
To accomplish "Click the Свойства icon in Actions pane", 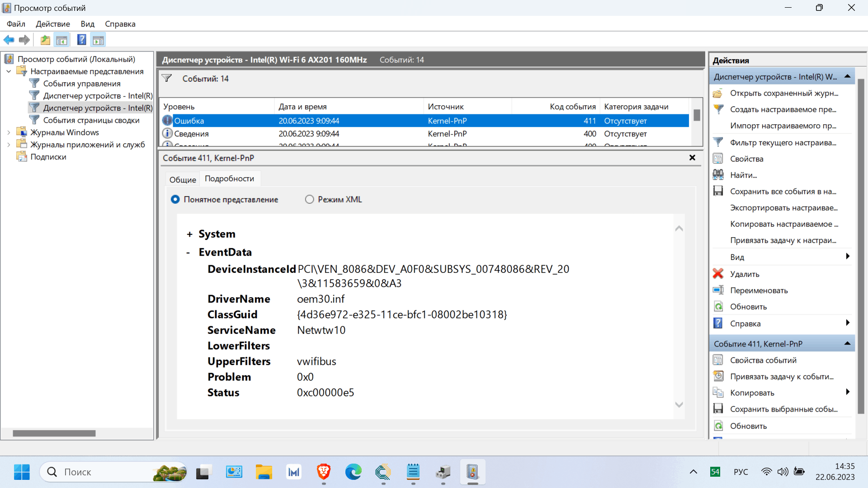I will pos(718,159).
